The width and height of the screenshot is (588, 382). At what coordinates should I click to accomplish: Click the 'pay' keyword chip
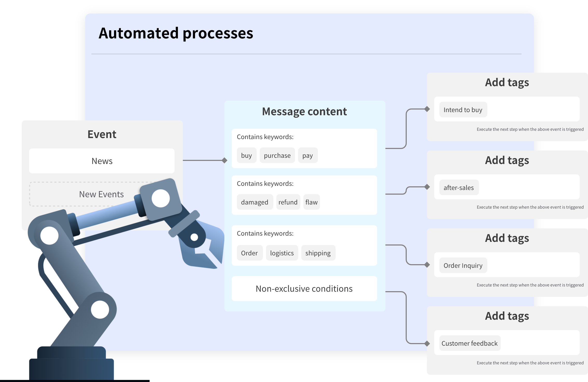(308, 155)
